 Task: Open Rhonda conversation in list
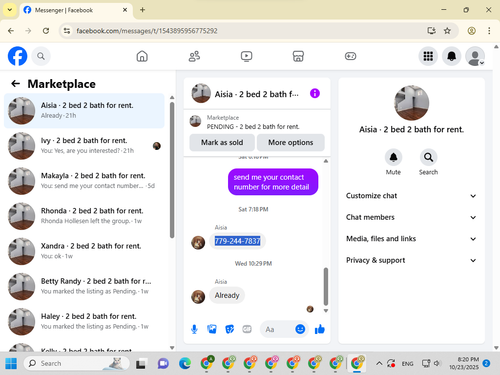84,216
